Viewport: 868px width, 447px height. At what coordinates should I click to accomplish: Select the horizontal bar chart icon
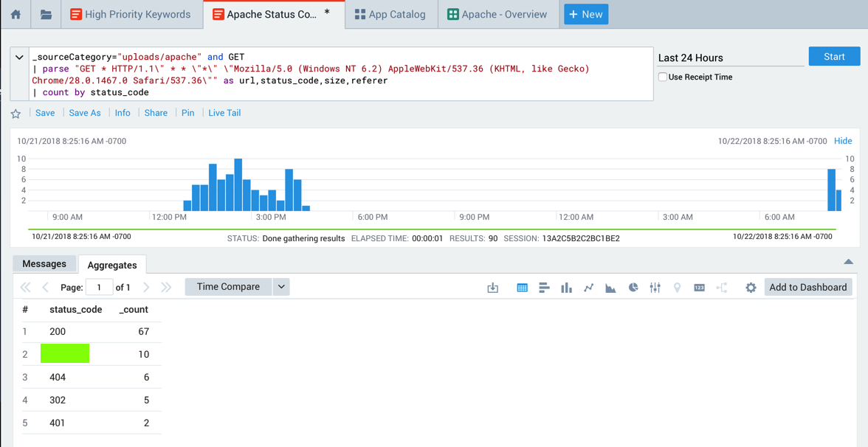(x=544, y=288)
